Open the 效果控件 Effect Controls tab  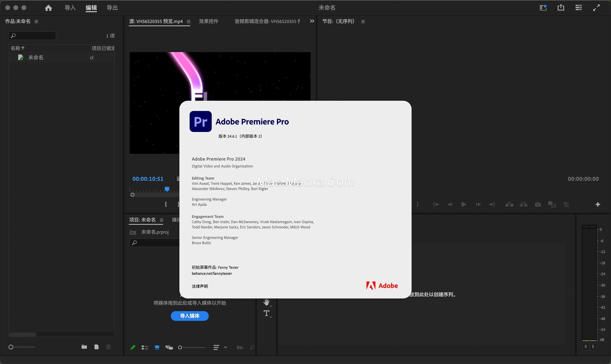[208, 21]
